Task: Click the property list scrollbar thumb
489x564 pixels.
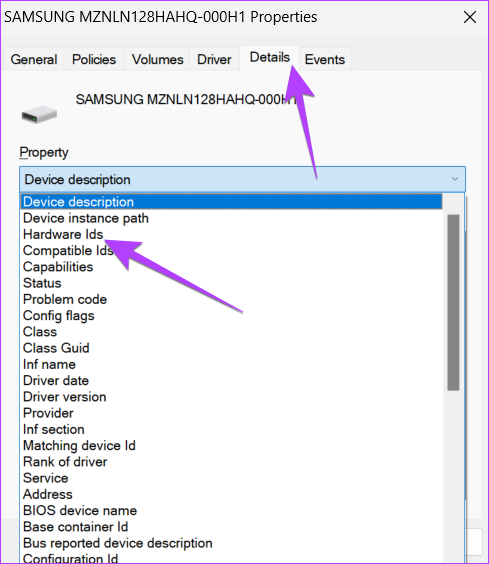Action: pyautogui.click(x=453, y=303)
